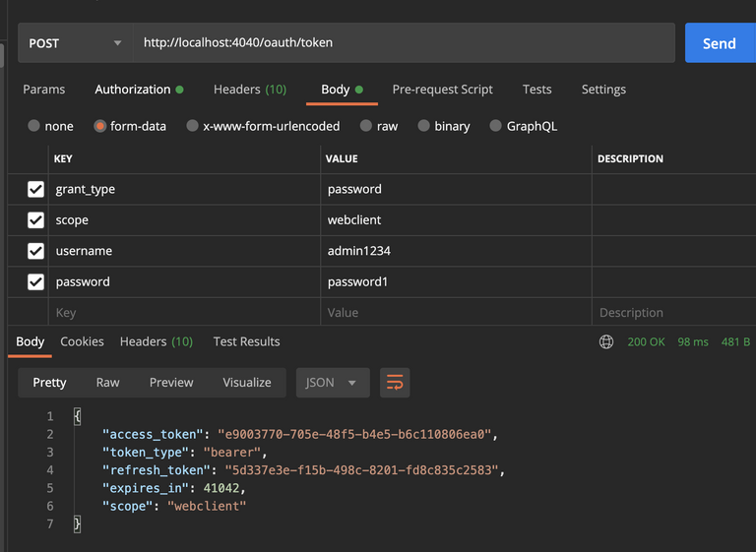Select the response Body tab
Image resolution: width=756 pixels, height=552 pixels.
click(x=30, y=341)
